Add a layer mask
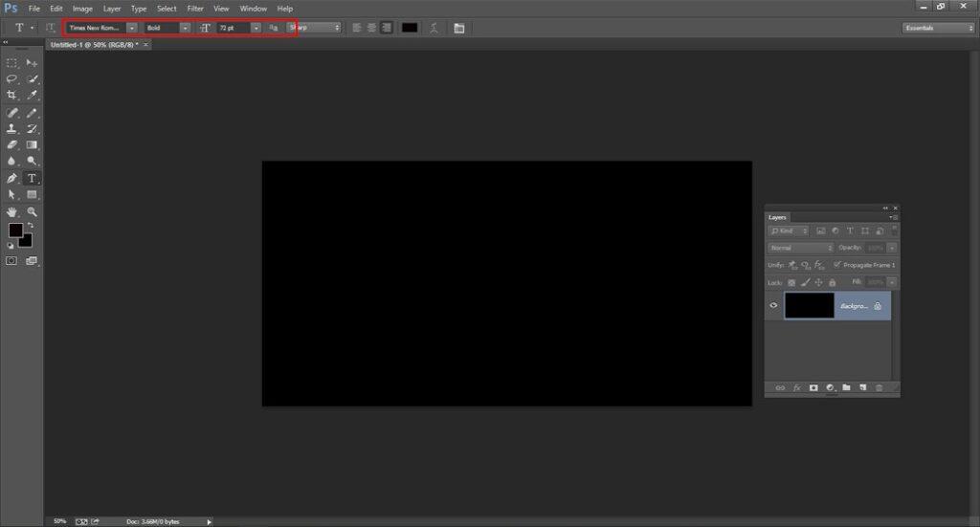Viewport: 980px width, 527px height. click(x=813, y=387)
